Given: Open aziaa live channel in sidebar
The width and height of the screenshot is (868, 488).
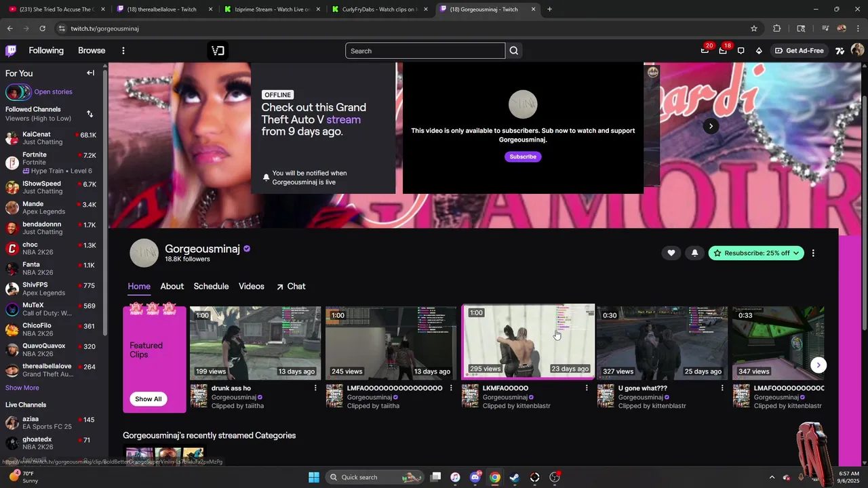Looking at the screenshot, I should [52, 423].
